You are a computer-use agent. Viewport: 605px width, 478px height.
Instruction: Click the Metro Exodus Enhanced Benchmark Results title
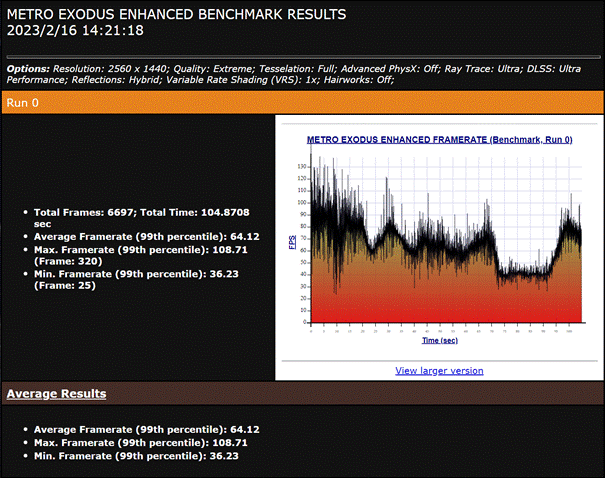177,14
